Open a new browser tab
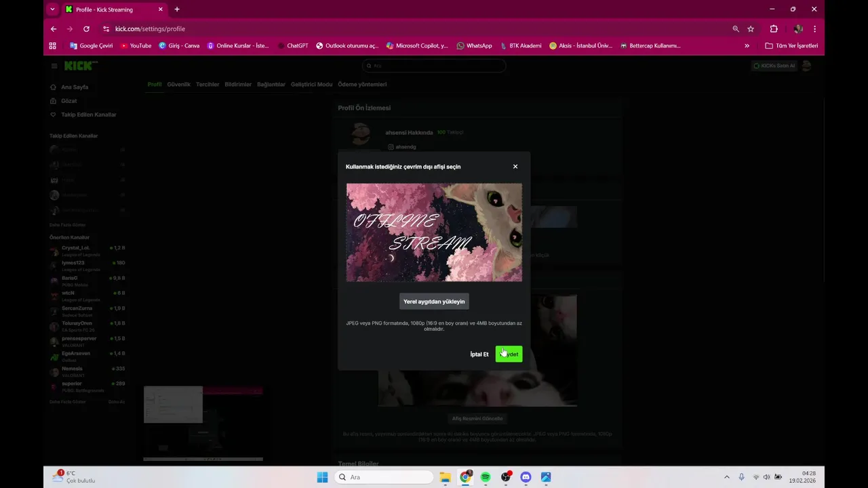868x488 pixels. (x=177, y=9)
